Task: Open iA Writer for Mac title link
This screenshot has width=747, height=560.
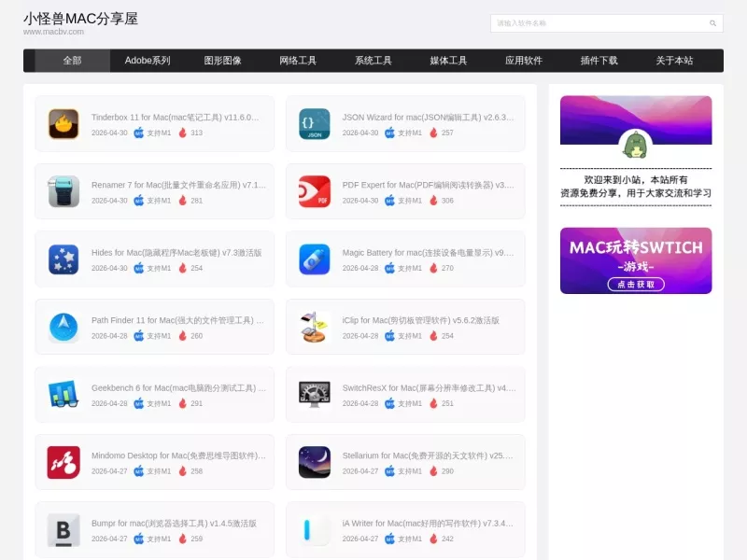Action: pyautogui.click(x=428, y=523)
